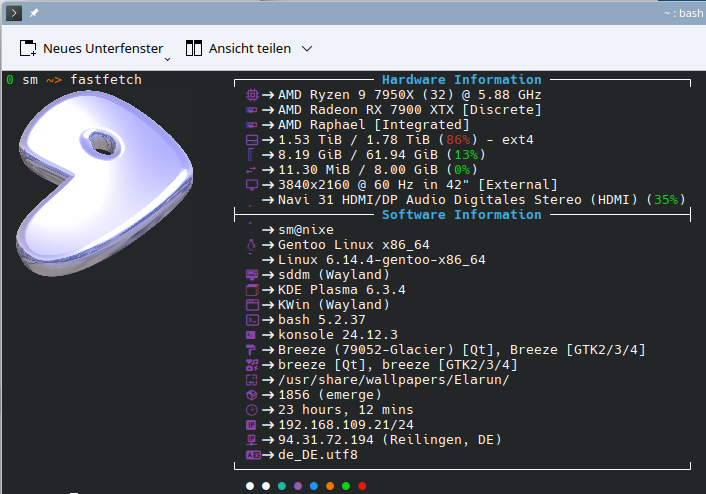Click the icons theme icon beside breeze [Qt]
This screenshot has width=706, height=494.
(252, 365)
